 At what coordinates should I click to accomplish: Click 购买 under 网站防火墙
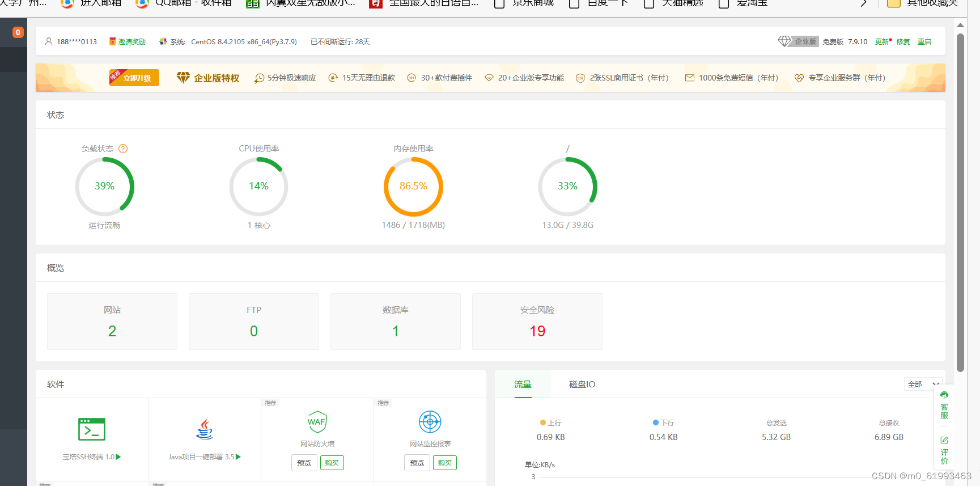pyautogui.click(x=332, y=463)
